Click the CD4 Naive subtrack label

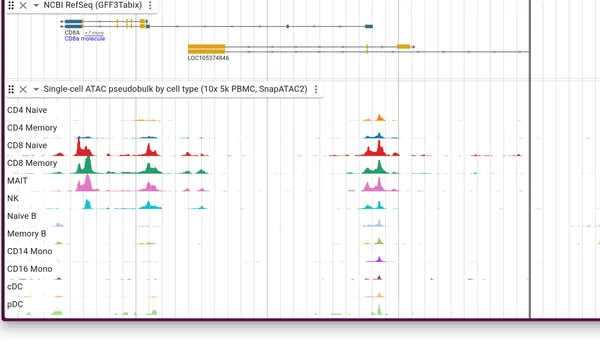(27, 110)
